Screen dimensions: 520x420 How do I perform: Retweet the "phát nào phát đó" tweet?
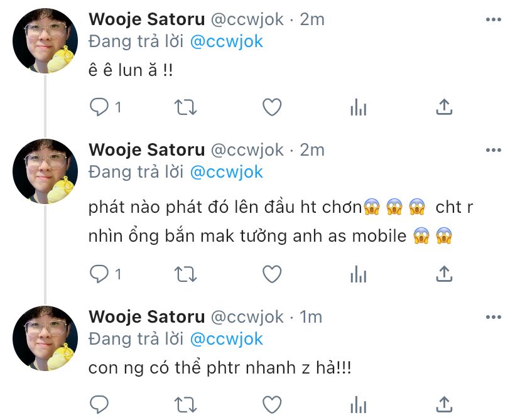[x=186, y=274]
